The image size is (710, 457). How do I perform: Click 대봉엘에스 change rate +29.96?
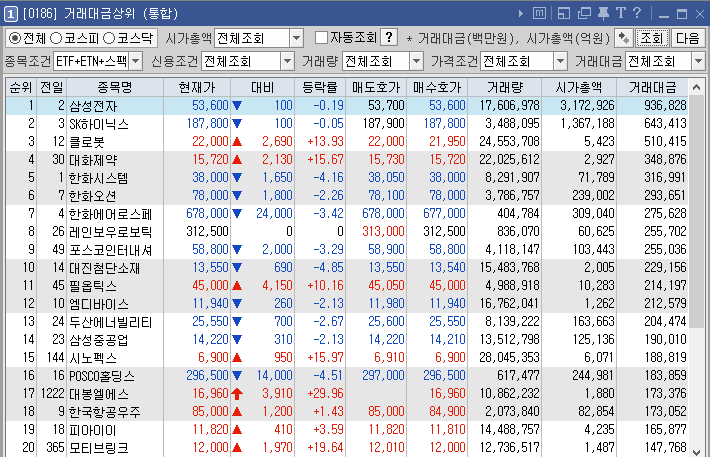click(325, 393)
